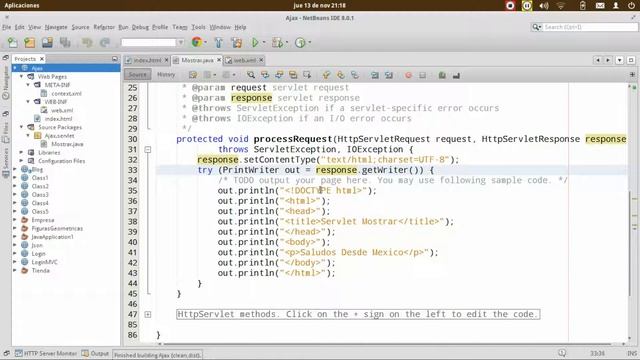
Task: Click the clock 'jue 13 de nov 21:18'
Action: point(320,6)
